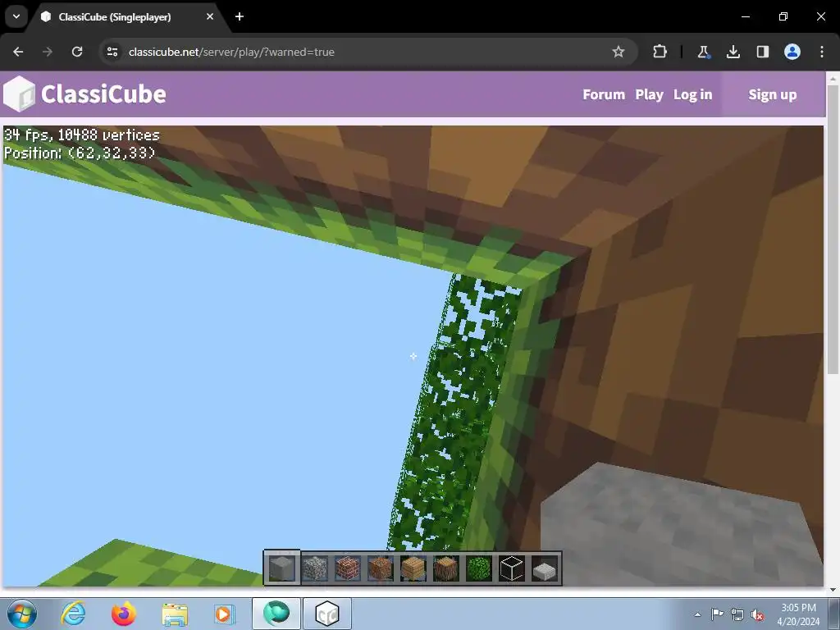Click the ClassiCube cube logo
This screenshot has width=840, height=630.
pos(20,94)
